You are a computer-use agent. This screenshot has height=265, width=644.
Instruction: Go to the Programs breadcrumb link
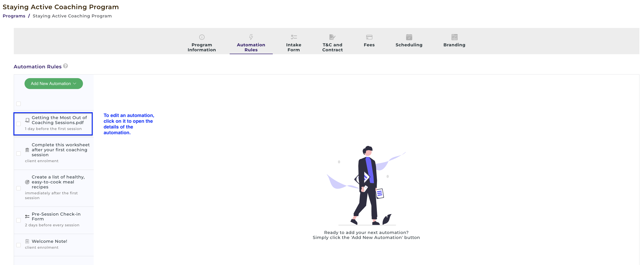(x=14, y=16)
